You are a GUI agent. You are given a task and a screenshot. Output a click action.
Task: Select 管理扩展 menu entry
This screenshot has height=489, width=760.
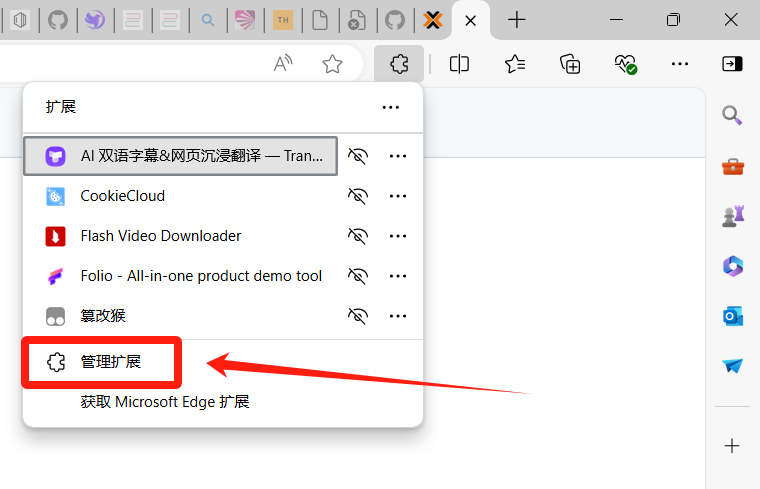pos(111,362)
